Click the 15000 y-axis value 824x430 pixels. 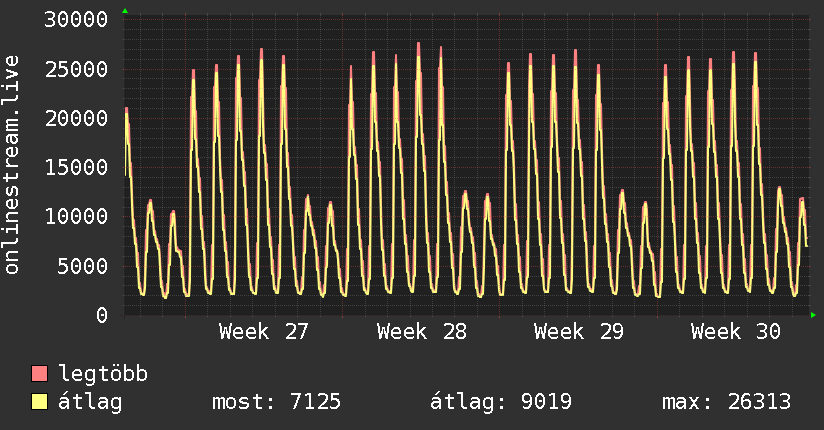[x=76, y=168]
